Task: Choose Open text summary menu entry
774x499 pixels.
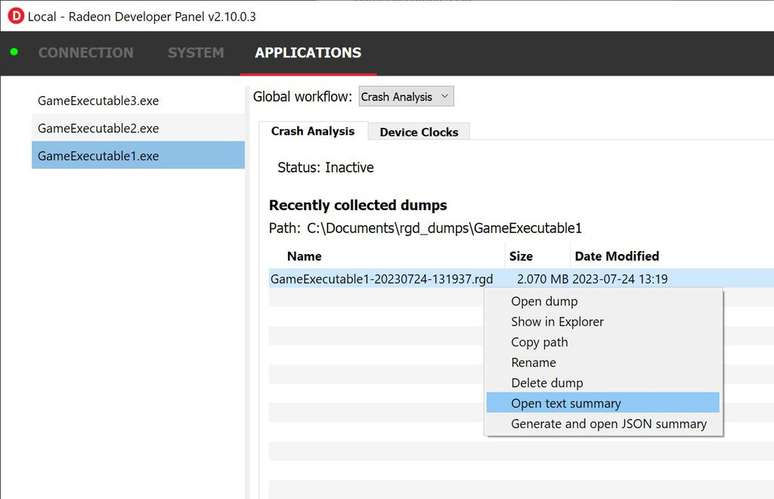Action: [x=603, y=403]
